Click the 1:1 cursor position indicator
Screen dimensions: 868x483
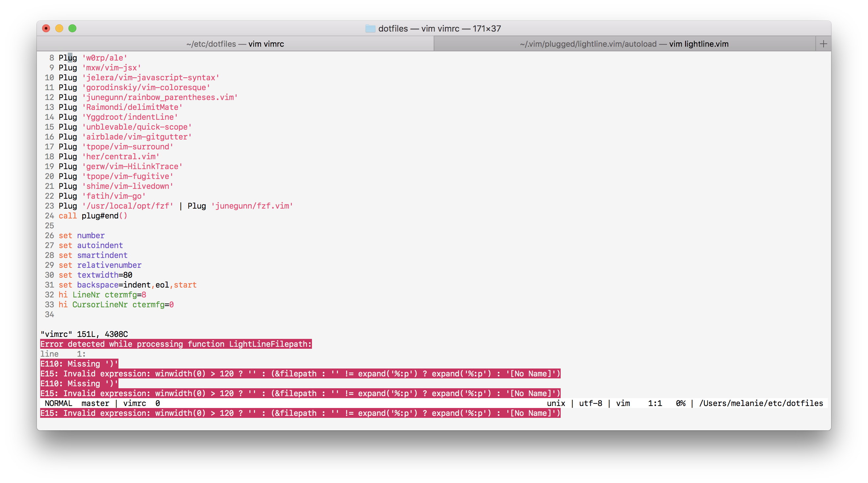click(656, 403)
